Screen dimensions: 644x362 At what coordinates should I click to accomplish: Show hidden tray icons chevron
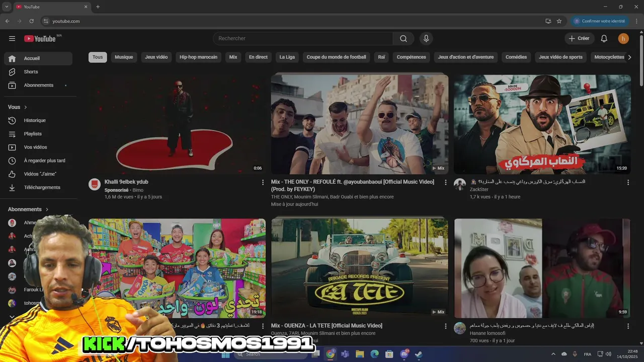(553, 354)
